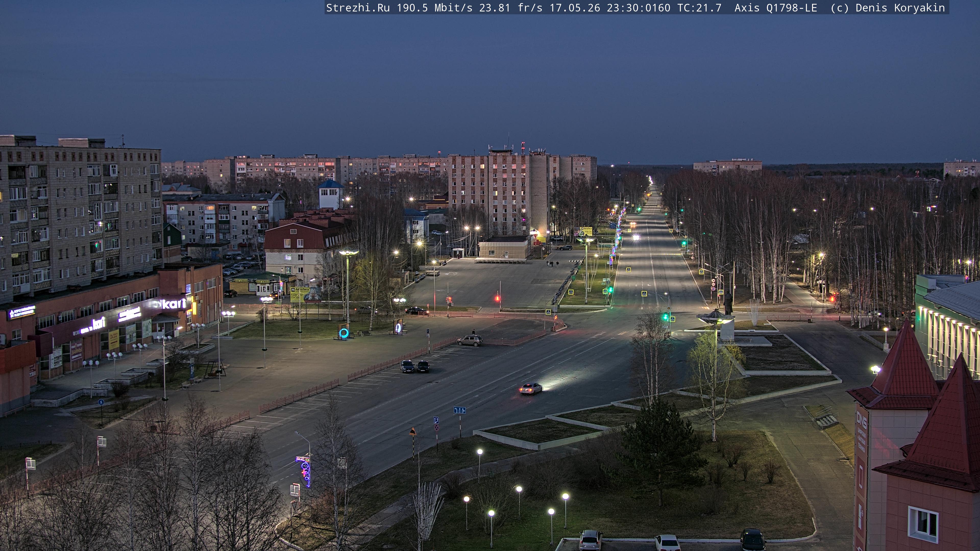The height and width of the screenshot is (551, 980).
Task: Select the Axis Q1798-LE camera model label
Action: [x=776, y=8]
